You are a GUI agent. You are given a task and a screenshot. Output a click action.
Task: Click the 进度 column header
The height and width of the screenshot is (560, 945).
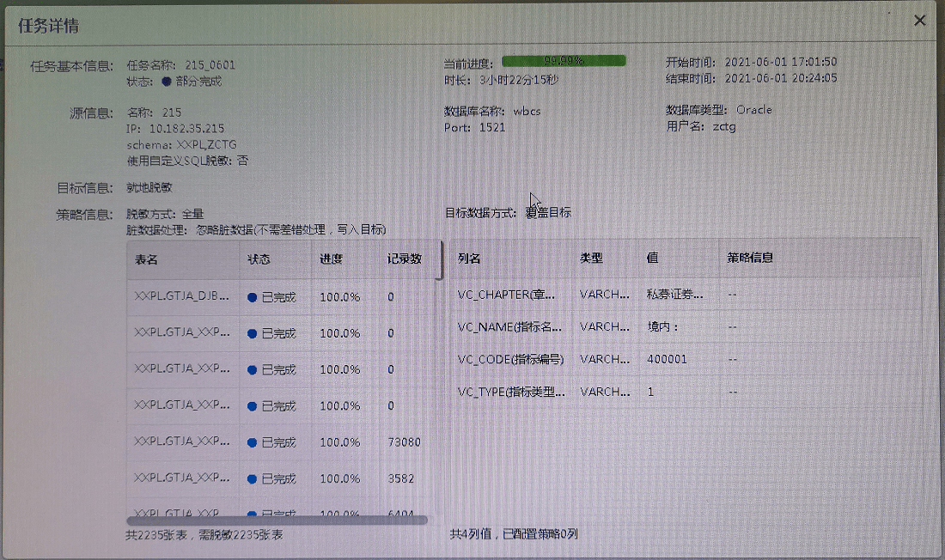(331, 259)
